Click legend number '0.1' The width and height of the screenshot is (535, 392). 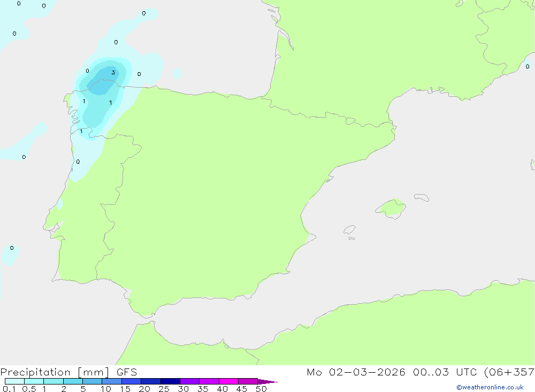pos(9,389)
